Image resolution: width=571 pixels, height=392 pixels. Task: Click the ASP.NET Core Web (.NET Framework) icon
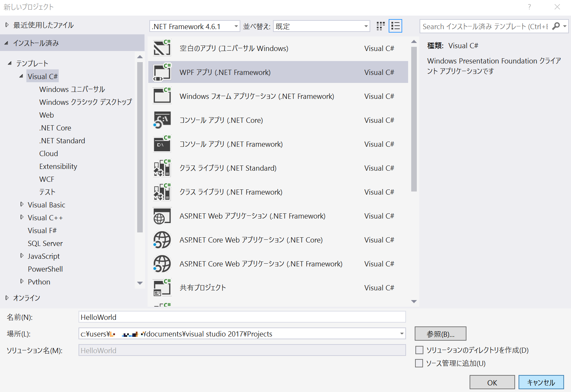pos(162,264)
